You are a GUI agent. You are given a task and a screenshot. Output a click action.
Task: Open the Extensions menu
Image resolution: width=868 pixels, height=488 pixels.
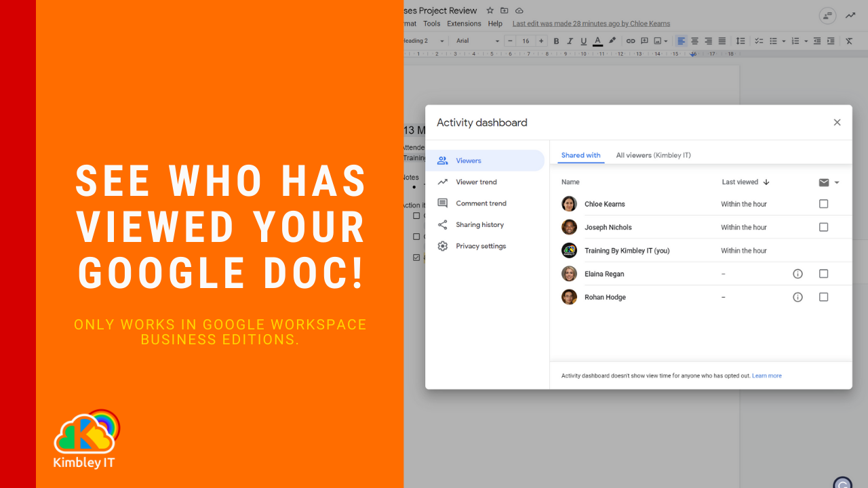tap(465, 24)
